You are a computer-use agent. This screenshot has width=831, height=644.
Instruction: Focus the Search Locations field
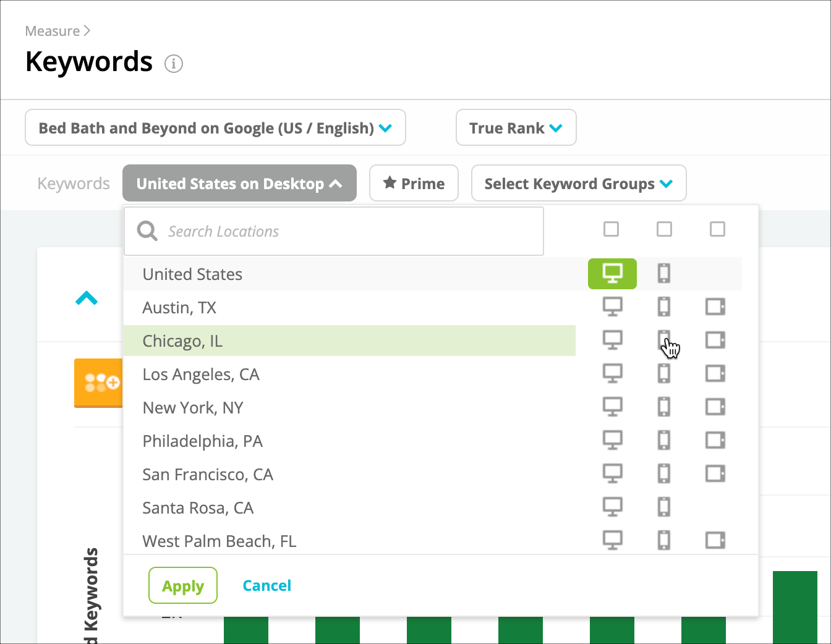coord(334,231)
